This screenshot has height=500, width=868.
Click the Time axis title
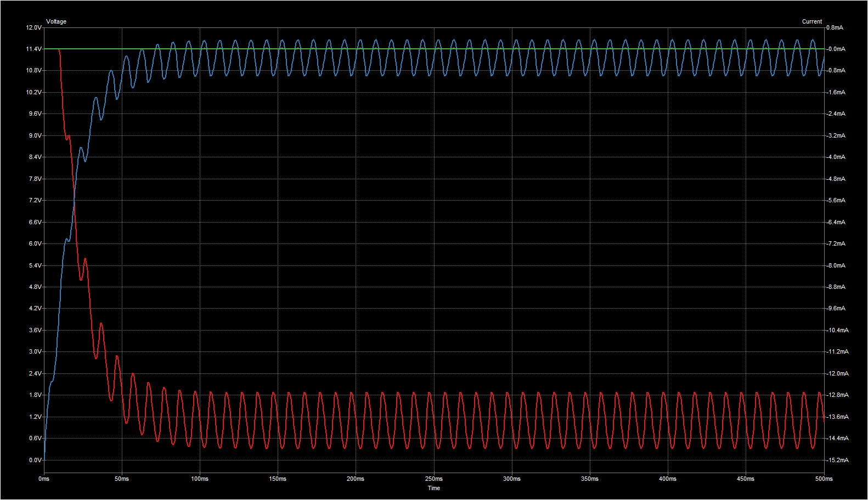433,488
